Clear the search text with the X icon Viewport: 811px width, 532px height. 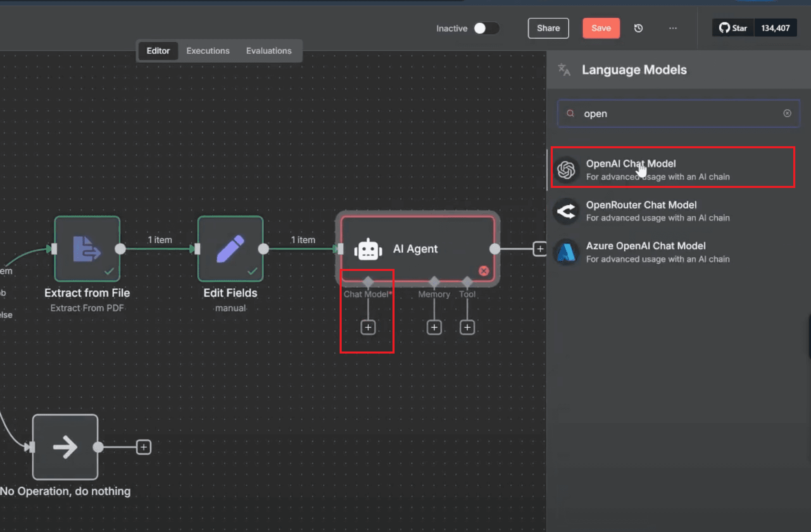pos(787,114)
